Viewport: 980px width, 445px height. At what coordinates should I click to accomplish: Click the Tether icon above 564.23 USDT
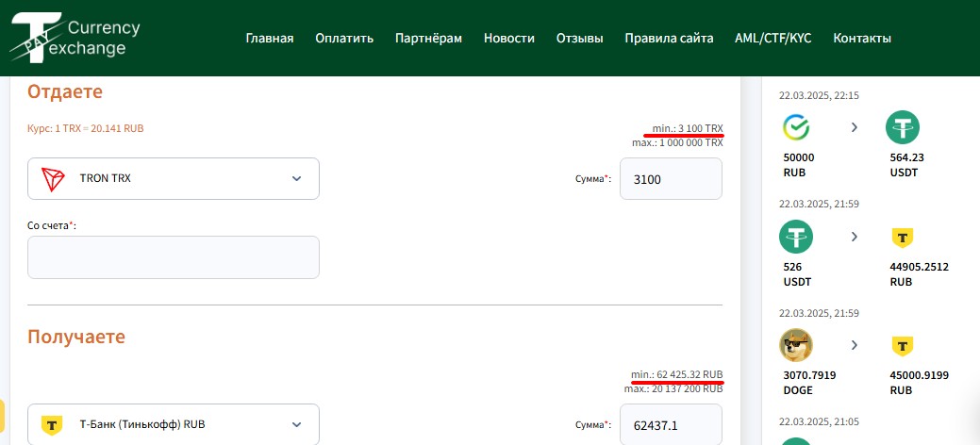[x=903, y=127]
